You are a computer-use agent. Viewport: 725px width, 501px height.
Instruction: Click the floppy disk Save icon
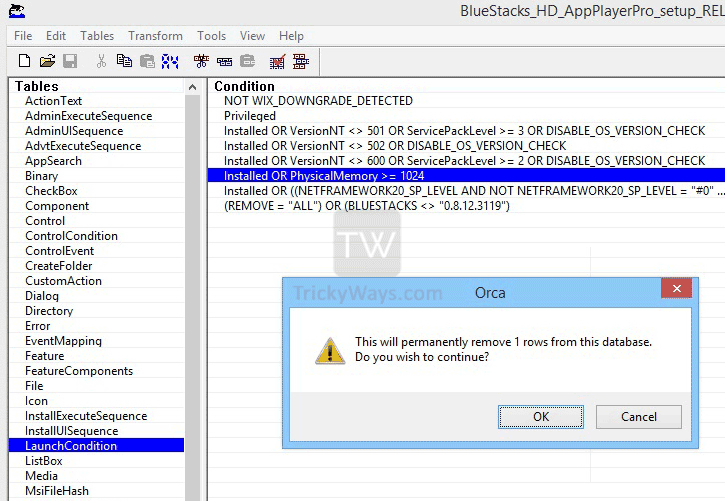70,61
